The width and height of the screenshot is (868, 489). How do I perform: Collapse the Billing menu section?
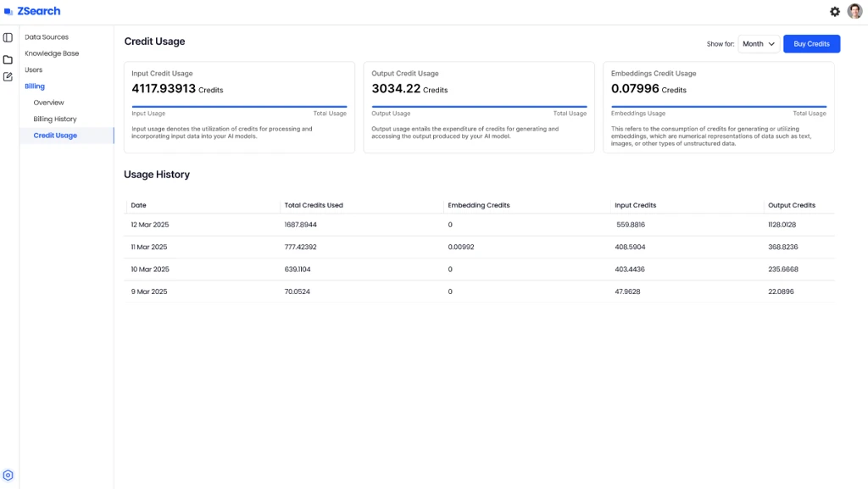pyautogui.click(x=35, y=86)
